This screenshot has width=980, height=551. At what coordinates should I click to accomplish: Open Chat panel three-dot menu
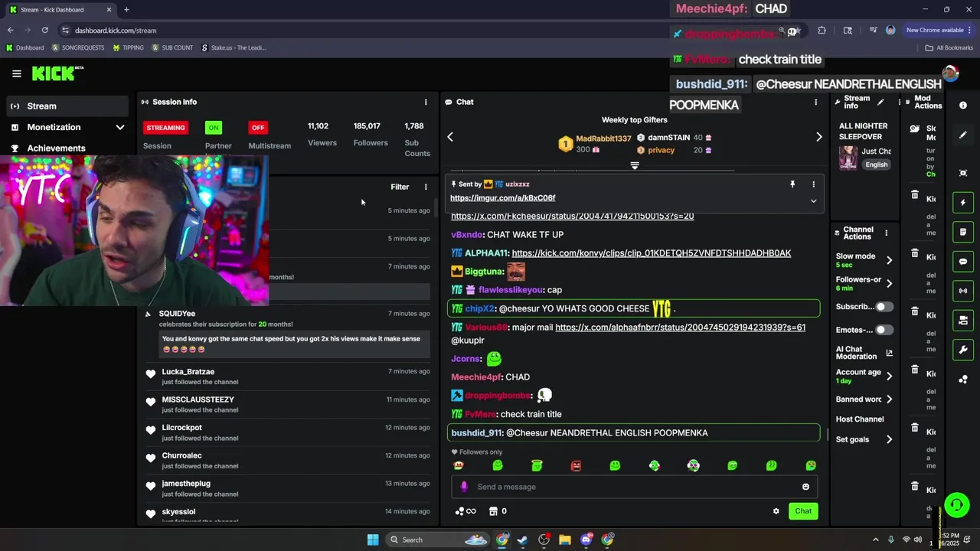point(815,102)
